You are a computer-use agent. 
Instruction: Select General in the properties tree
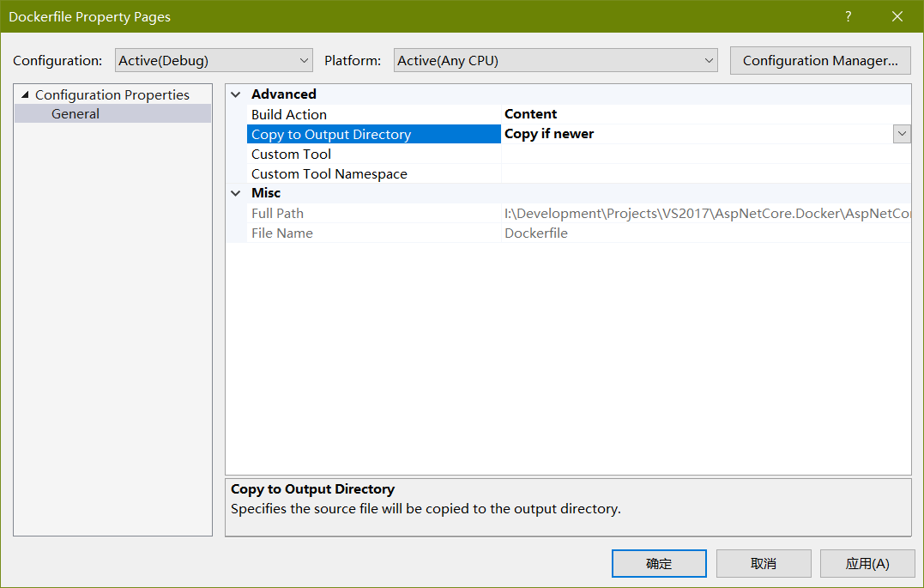(75, 114)
